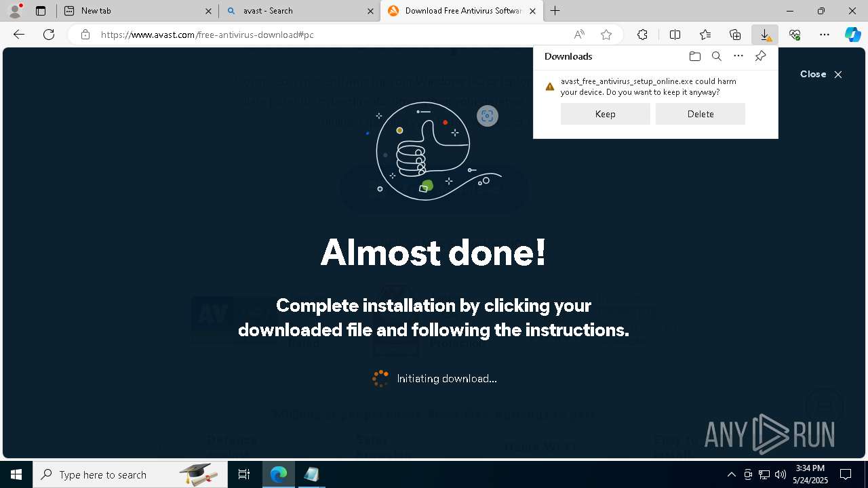Refresh the current page
Screen dimensions: 868x488
49,35
